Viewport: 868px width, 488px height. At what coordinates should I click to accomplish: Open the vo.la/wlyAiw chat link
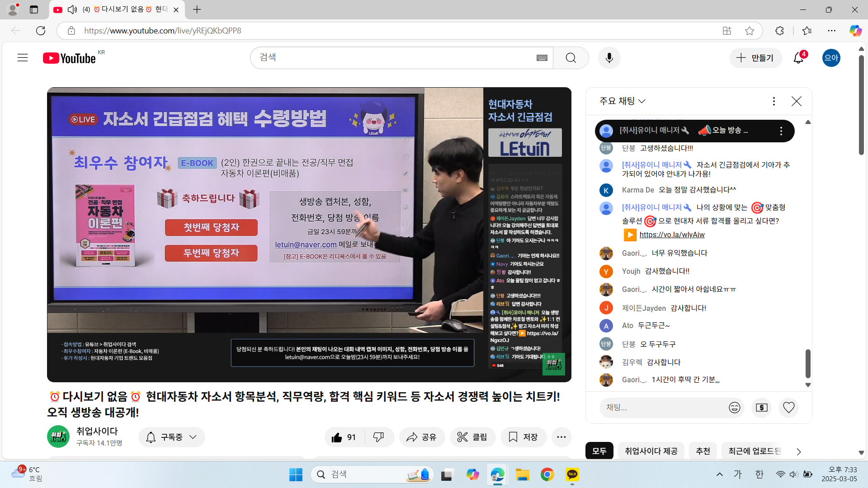pos(672,235)
